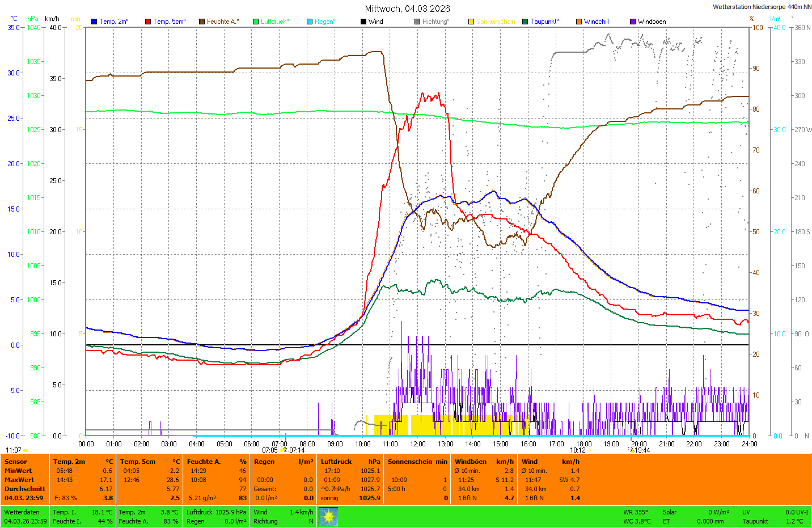Click the date title Mittwoch, 04.03.2026
The image size is (812, 528).
[x=407, y=9]
